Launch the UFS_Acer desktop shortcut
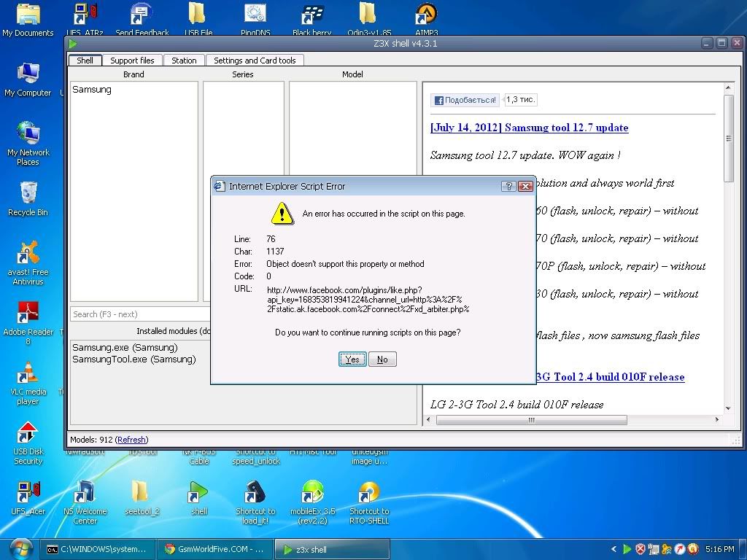The image size is (747, 560). 28,499
